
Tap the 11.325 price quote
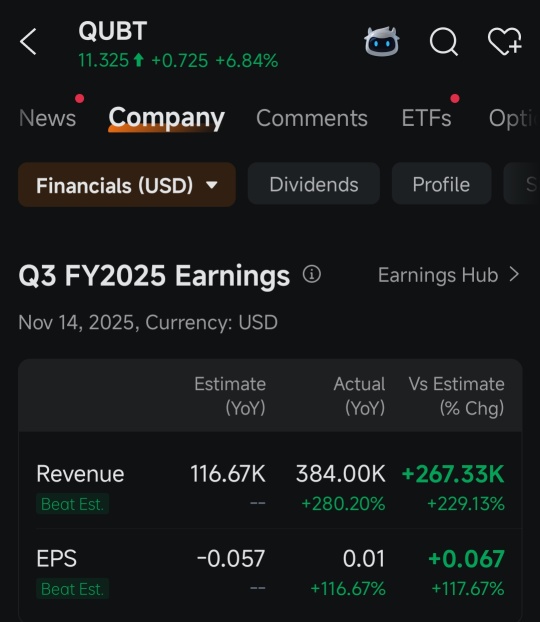coord(104,61)
